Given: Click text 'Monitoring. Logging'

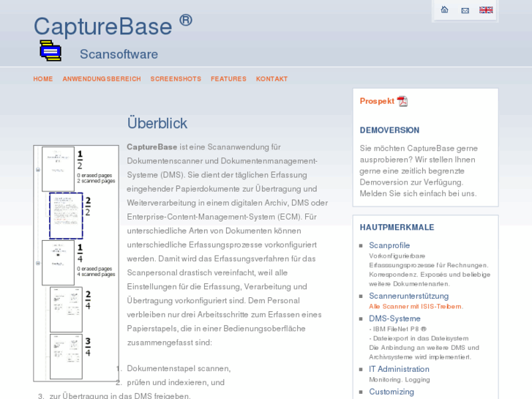Looking at the screenshot, I should 400,380.
